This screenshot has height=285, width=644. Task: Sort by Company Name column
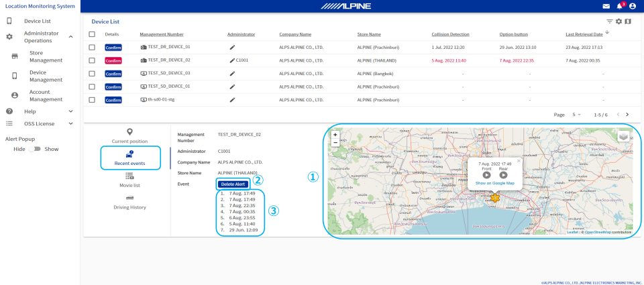click(x=295, y=34)
